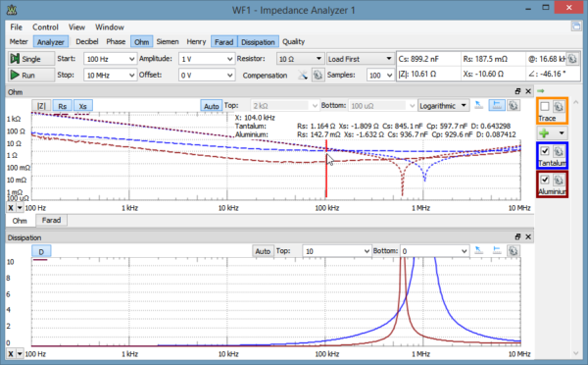Click the Single acquisition icon button
The width and height of the screenshot is (588, 365).
tap(31, 59)
